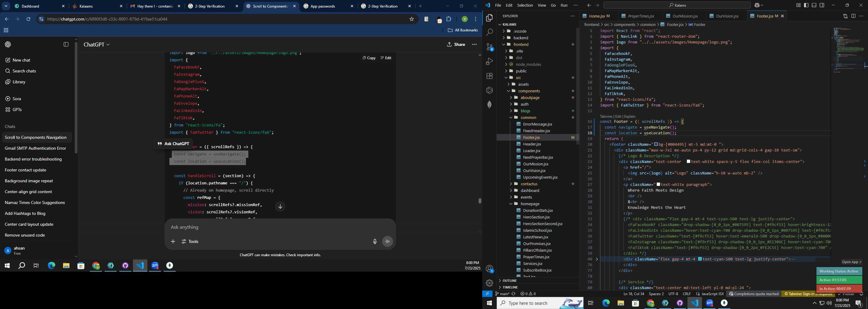
Task: Open Chrome extensions puzzle icon
Action: (449, 19)
